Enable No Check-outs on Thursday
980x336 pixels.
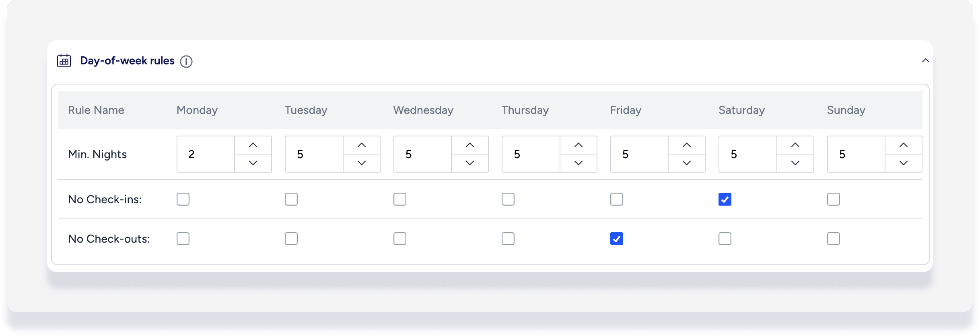pyautogui.click(x=508, y=239)
